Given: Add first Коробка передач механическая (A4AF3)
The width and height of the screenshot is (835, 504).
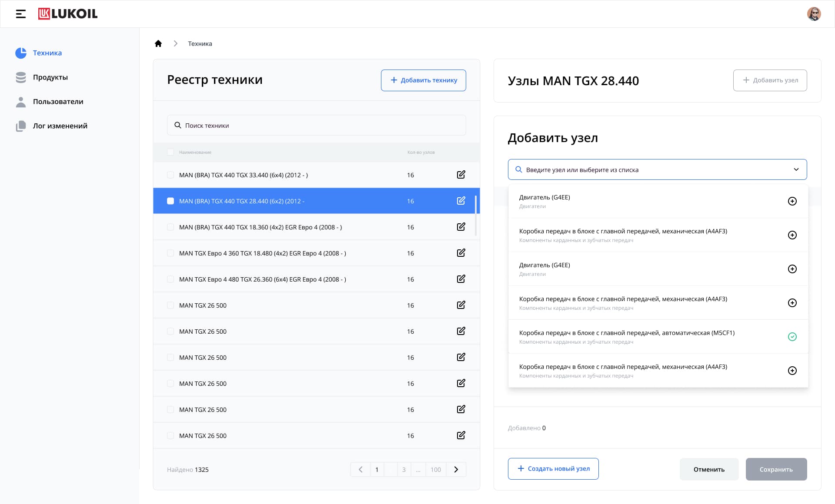Looking at the screenshot, I should (x=792, y=235).
